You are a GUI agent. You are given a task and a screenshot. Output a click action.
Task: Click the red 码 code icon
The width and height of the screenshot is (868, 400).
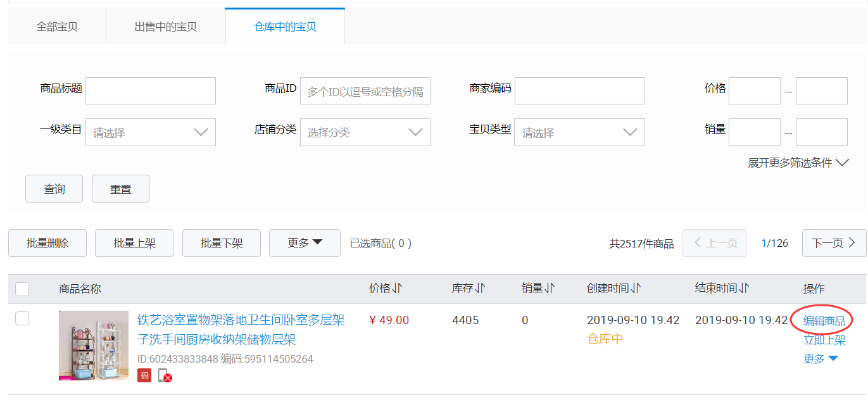pyautogui.click(x=144, y=375)
